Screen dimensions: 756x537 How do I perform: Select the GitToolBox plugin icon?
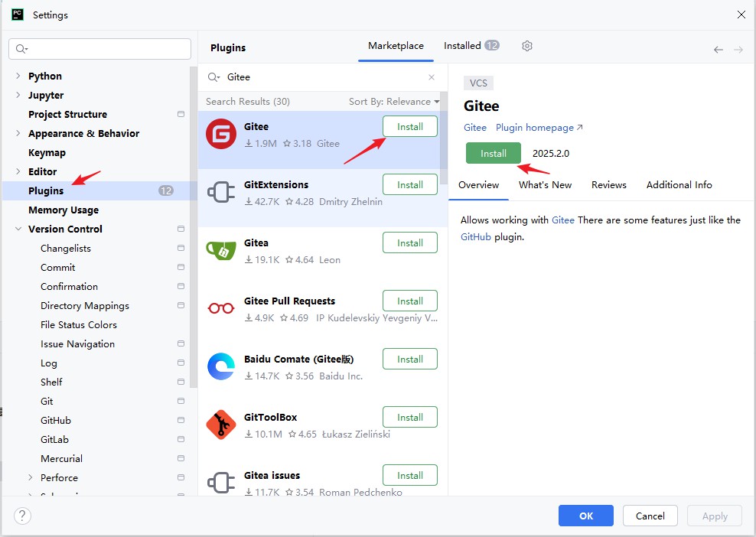221,425
